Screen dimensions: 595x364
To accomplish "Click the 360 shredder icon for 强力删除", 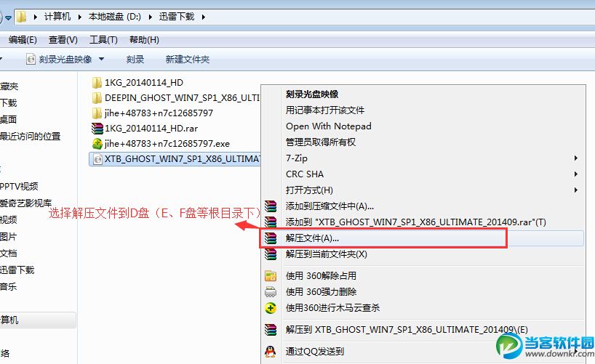I will tap(271, 291).
